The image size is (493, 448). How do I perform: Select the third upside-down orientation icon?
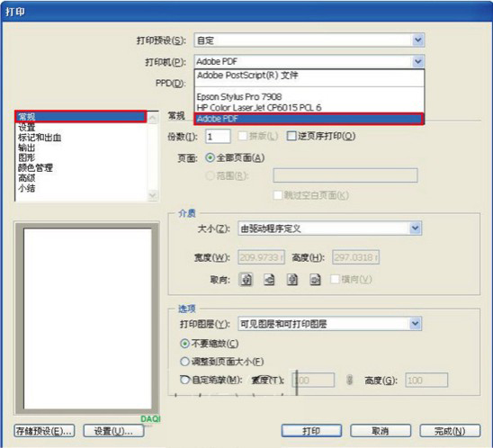point(292,279)
